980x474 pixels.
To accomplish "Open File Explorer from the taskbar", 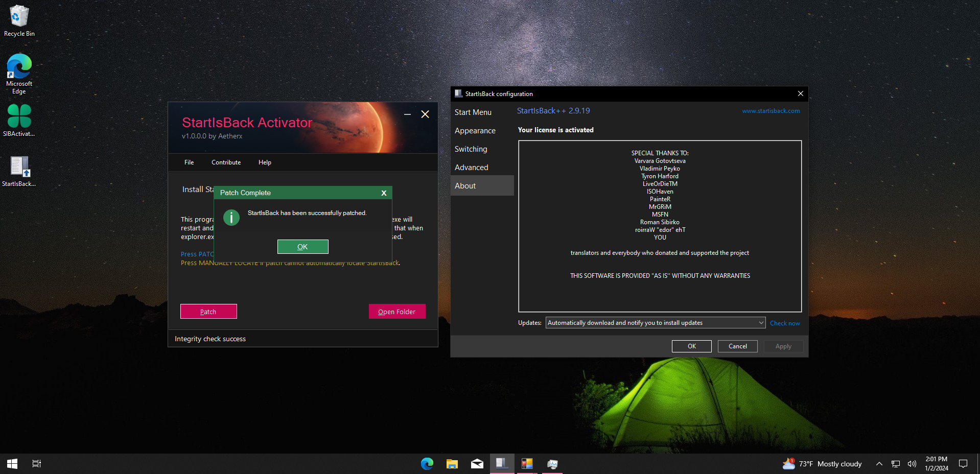I will 452,464.
